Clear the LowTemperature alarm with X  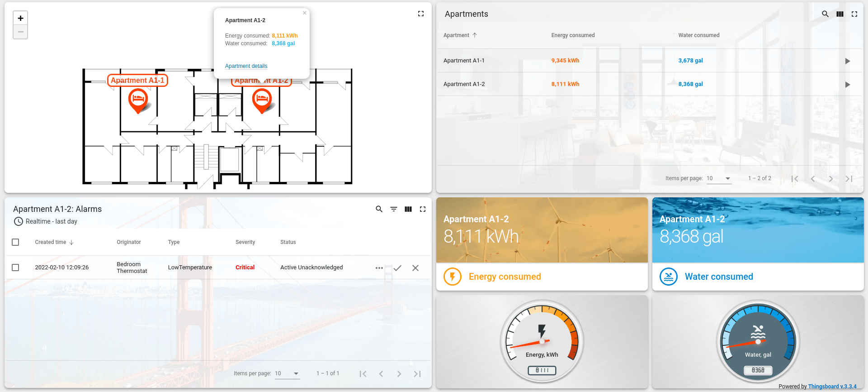coord(415,268)
